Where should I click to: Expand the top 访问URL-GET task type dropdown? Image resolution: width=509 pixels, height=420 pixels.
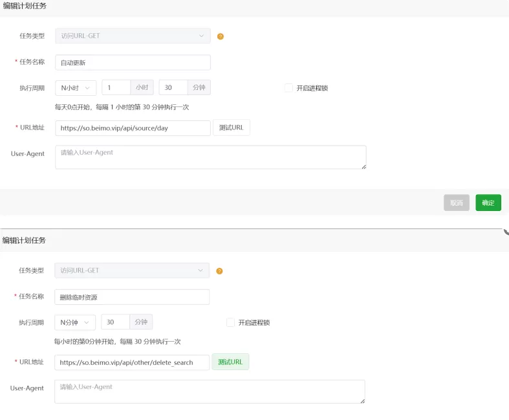133,36
